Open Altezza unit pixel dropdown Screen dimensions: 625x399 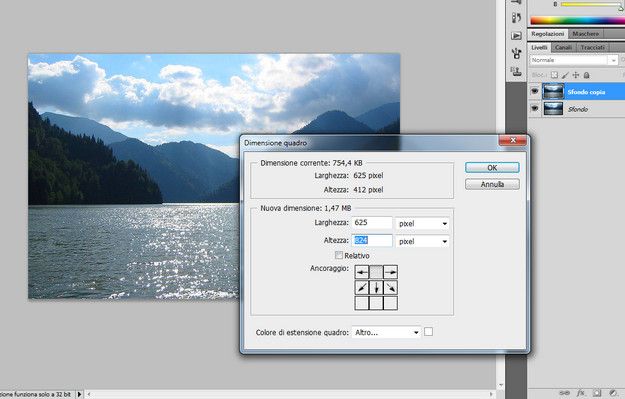point(422,242)
